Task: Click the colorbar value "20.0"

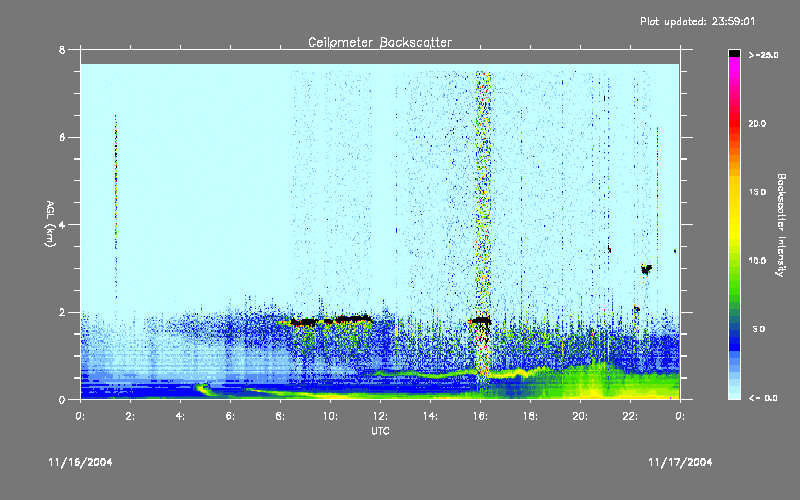Action: (757, 124)
